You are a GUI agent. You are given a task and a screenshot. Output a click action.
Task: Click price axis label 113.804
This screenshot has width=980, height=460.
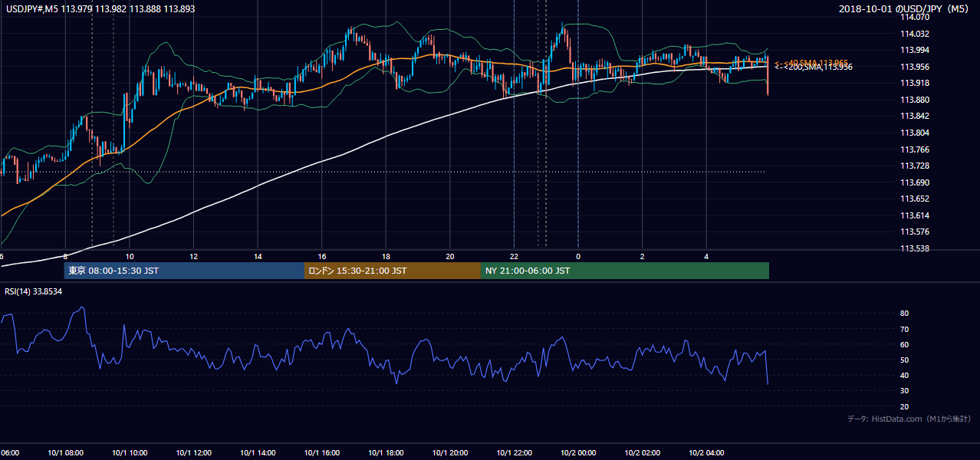pyautogui.click(x=915, y=133)
